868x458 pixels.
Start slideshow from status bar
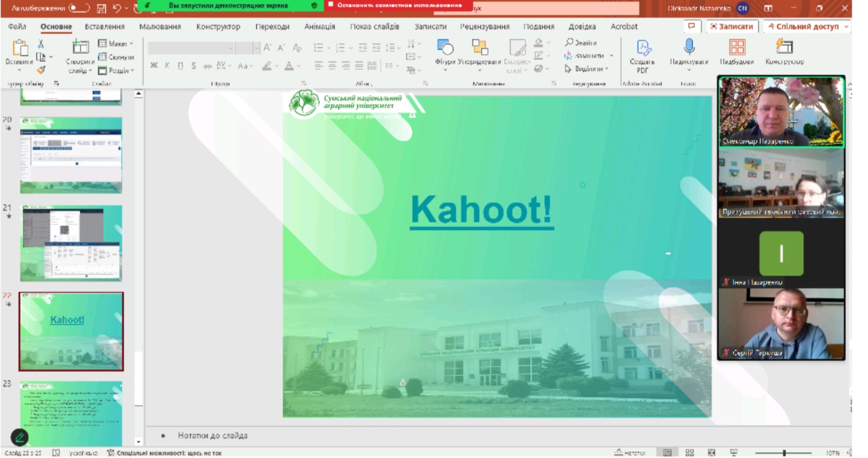click(734, 453)
